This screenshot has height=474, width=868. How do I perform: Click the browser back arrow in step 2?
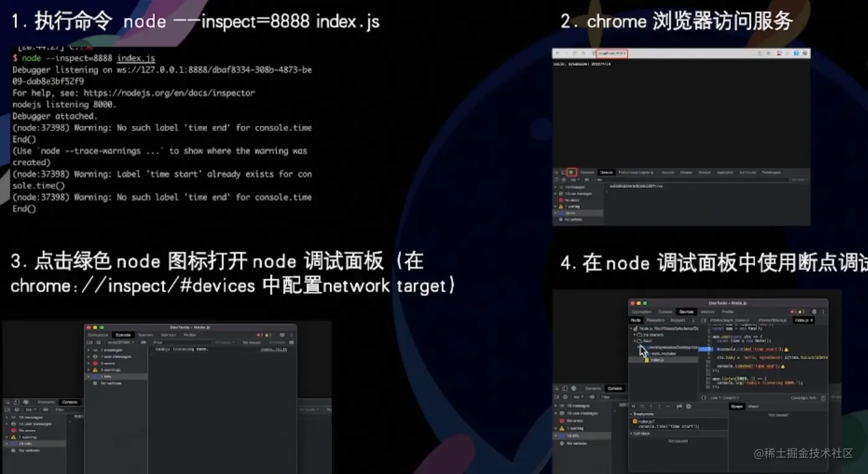[557, 53]
